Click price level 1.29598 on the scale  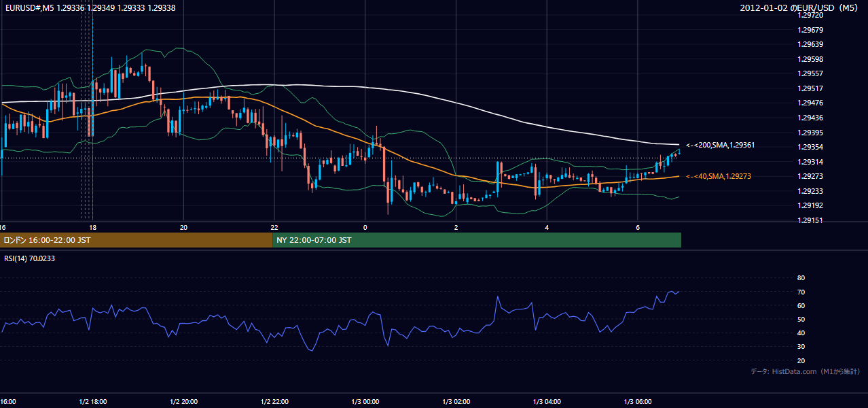click(810, 59)
